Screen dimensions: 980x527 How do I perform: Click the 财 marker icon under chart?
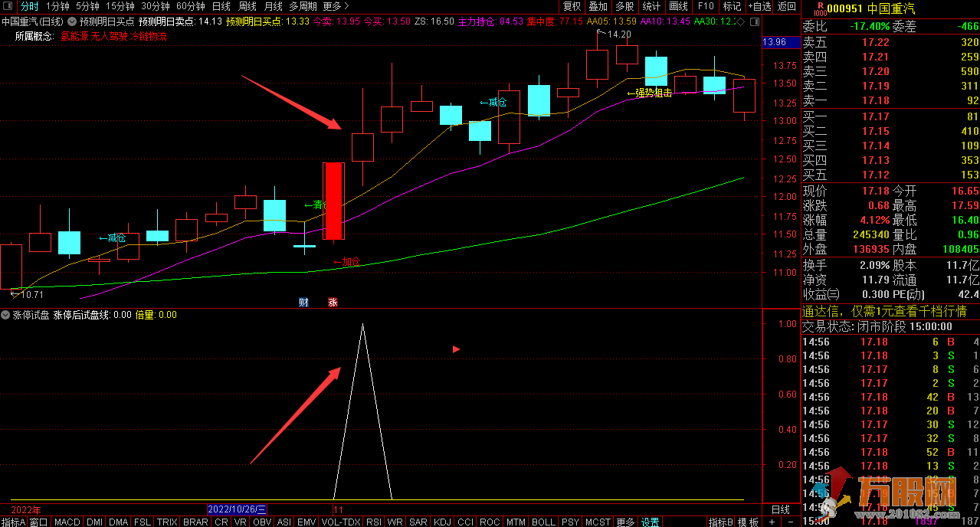(303, 302)
